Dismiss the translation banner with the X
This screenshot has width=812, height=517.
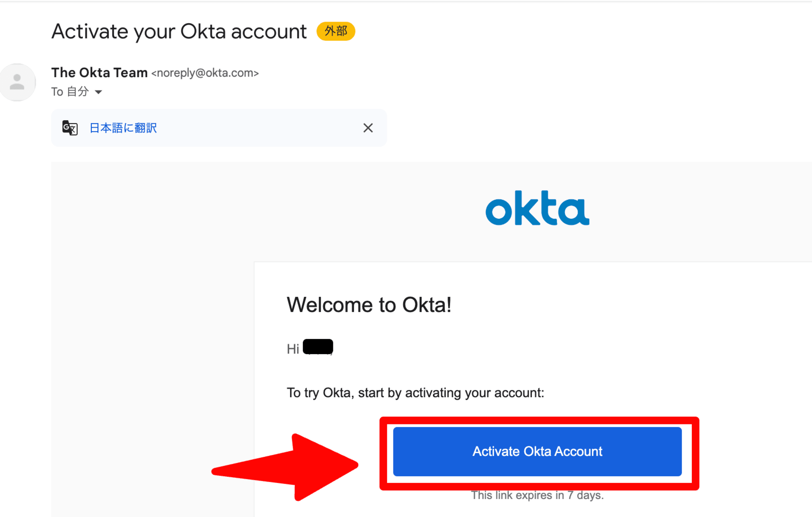tap(368, 128)
